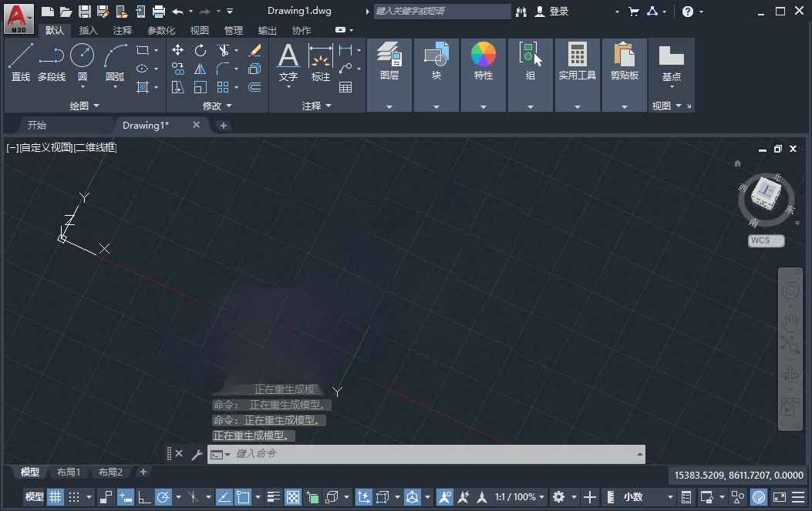Open units 小数 dropdown

tap(649, 498)
